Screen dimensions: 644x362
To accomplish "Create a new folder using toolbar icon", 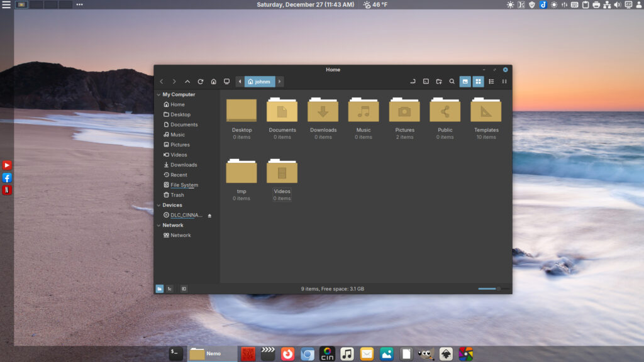I will tap(439, 82).
